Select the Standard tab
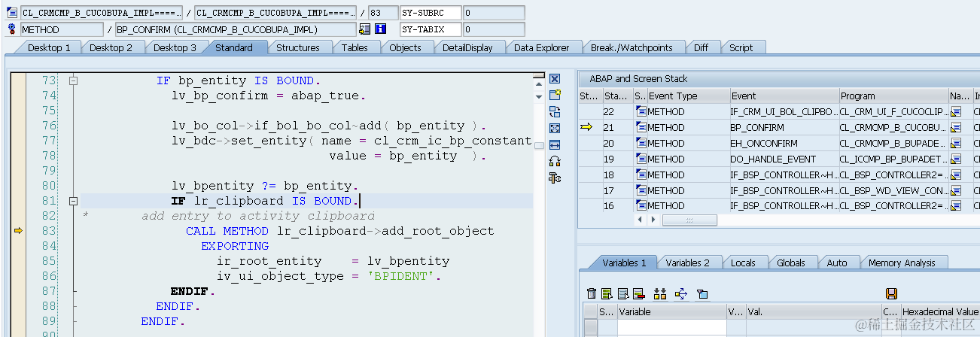Screen dimensions: 980x337 tap(233, 47)
